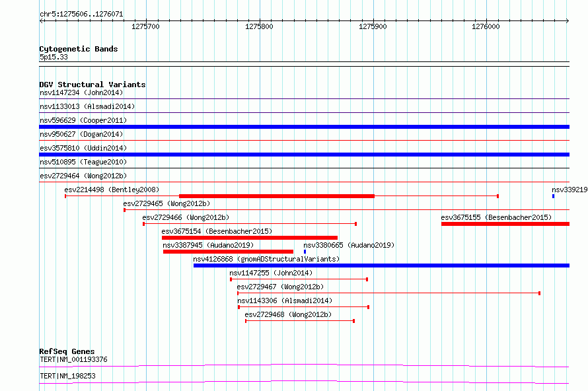Open nsv4126868 (gnomADStructuralVariants) label

pos(266,259)
